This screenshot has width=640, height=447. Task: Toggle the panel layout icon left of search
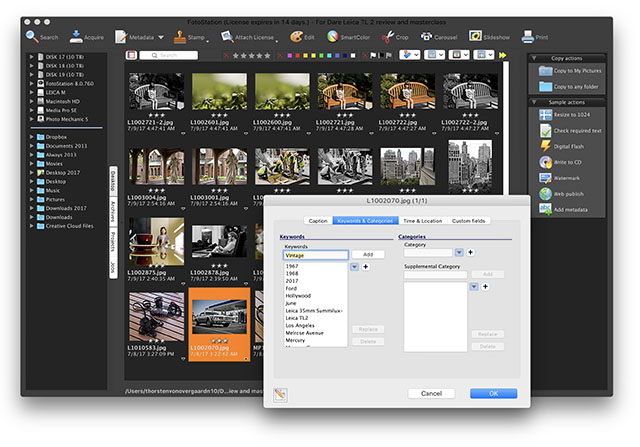click(131, 55)
